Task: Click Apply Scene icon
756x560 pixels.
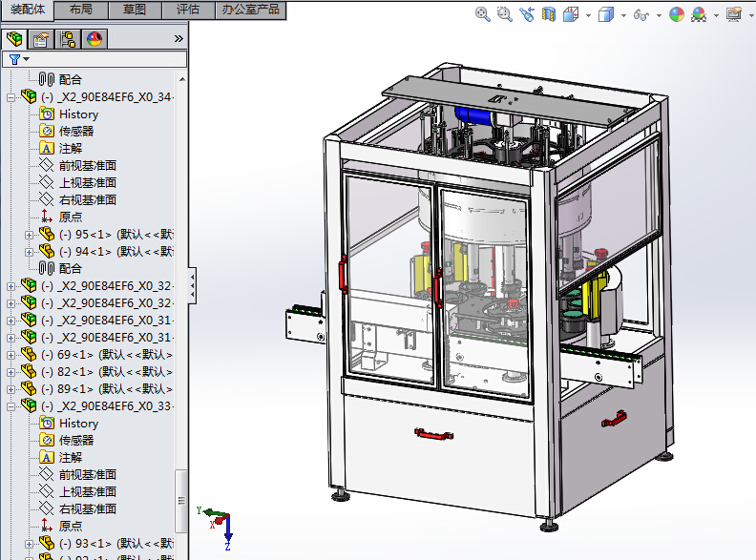Action: click(699, 14)
